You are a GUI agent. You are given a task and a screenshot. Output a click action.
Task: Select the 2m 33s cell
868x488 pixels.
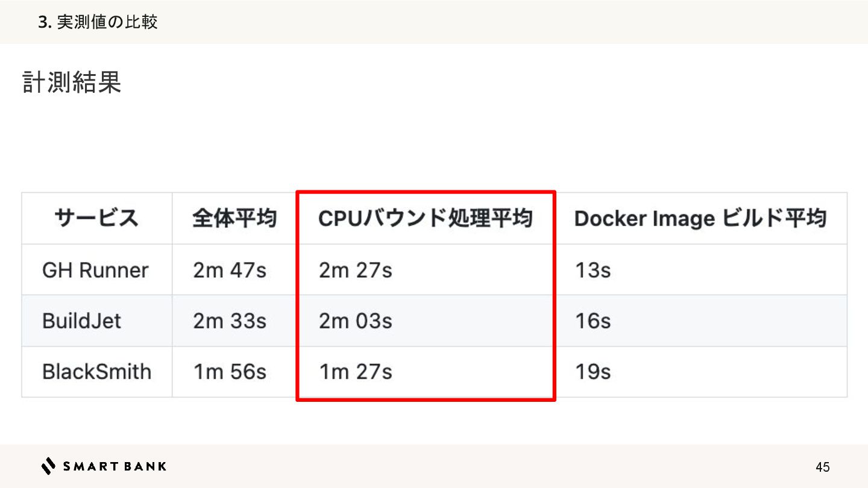[230, 321]
